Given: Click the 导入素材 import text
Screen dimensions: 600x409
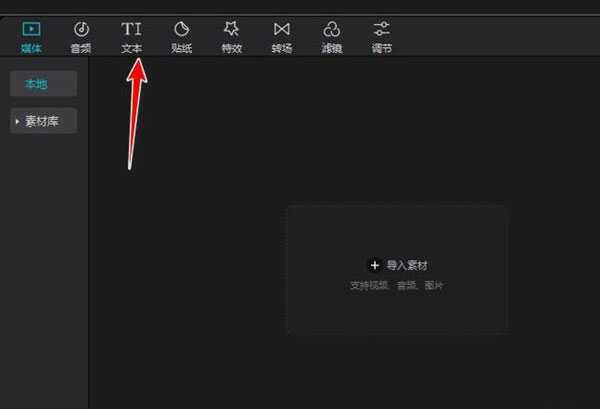Looking at the screenshot, I should pyautogui.click(x=407, y=265).
